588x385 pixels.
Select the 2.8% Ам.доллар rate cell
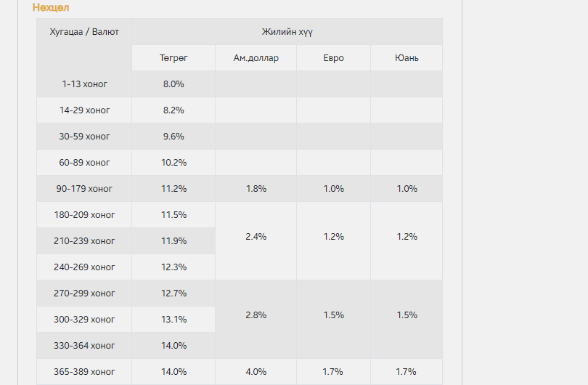[x=256, y=315]
